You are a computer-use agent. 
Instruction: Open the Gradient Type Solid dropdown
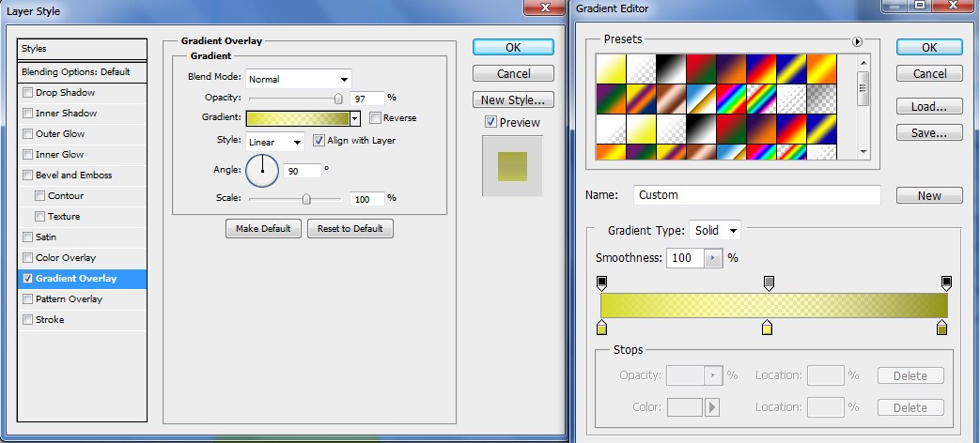click(x=715, y=230)
